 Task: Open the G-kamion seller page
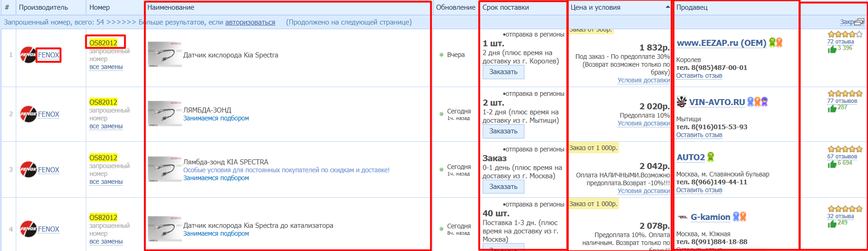[710, 217]
